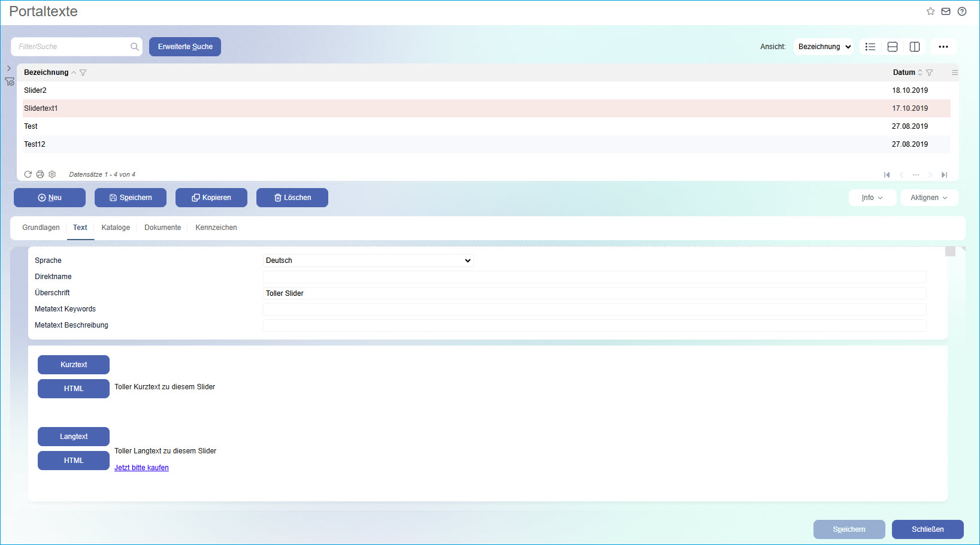
Task: Click the Datum column header
Action: tap(904, 72)
